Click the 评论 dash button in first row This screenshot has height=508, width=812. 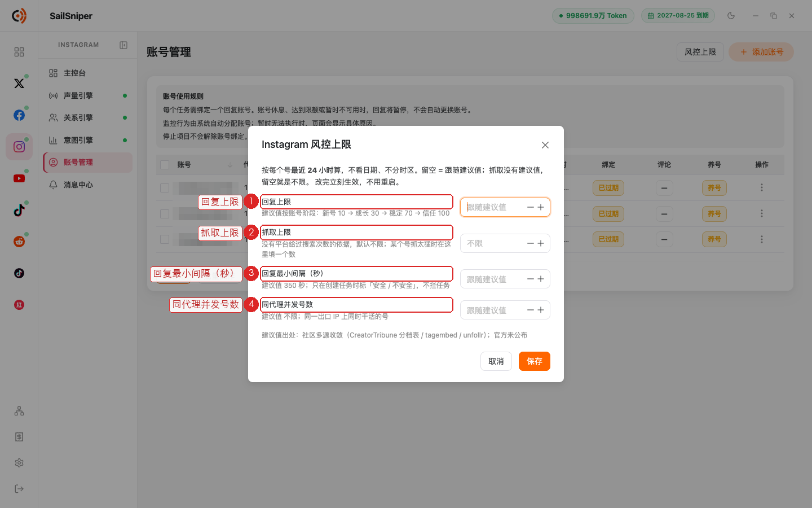coord(664,188)
